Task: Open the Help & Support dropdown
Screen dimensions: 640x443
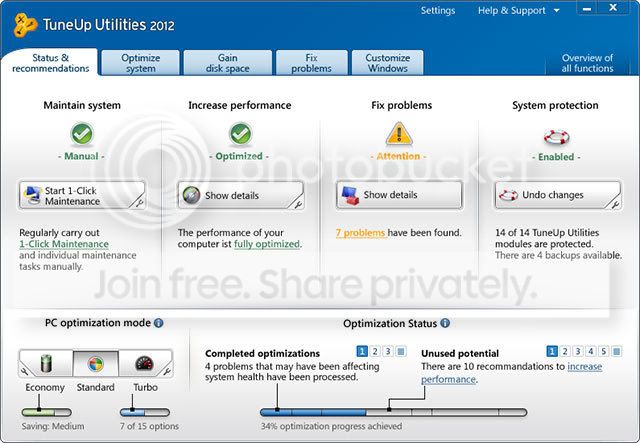Action: click(518, 11)
